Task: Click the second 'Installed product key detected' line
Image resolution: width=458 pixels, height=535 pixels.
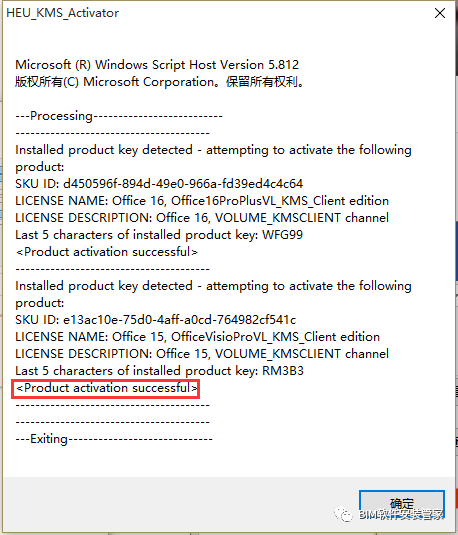Action: 213,286
